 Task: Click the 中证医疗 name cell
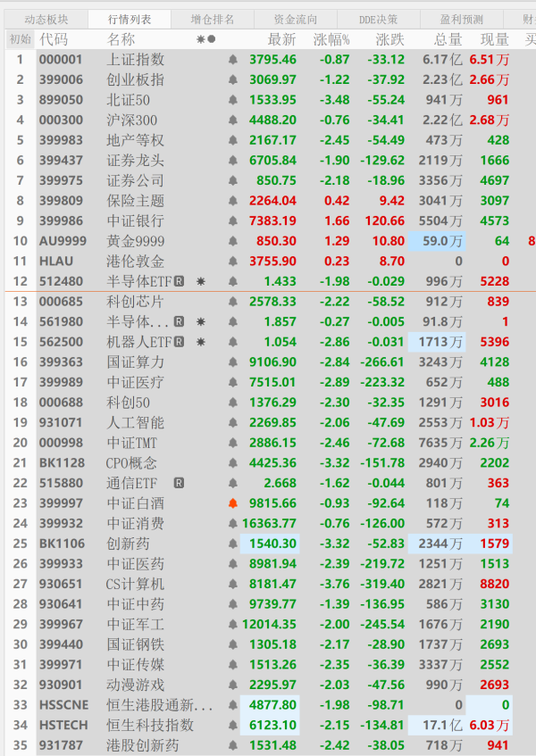coord(135,382)
